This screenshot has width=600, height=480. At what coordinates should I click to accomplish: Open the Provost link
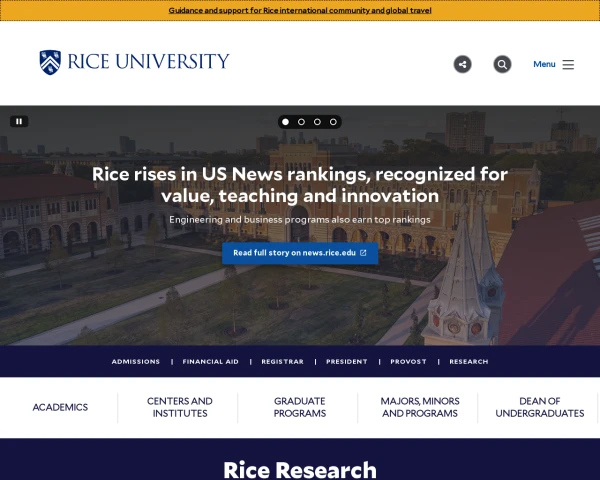pyautogui.click(x=408, y=362)
